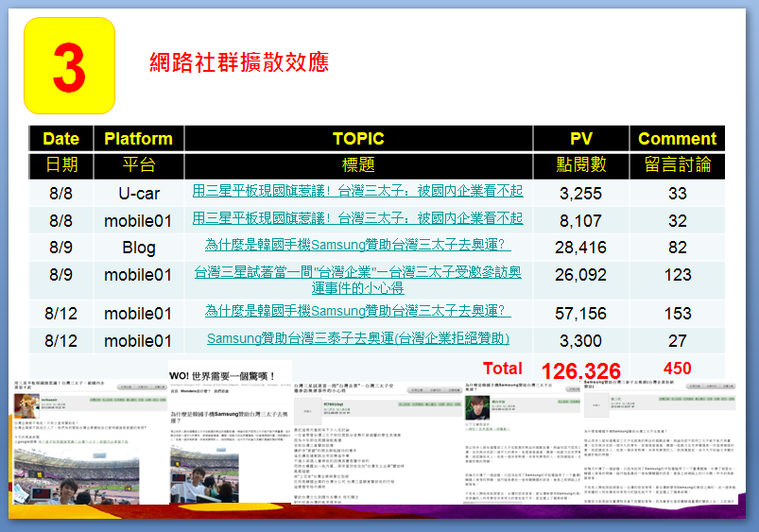The height and width of the screenshot is (532, 759).
Task: Select the PV column header
Action: (581, 139)
